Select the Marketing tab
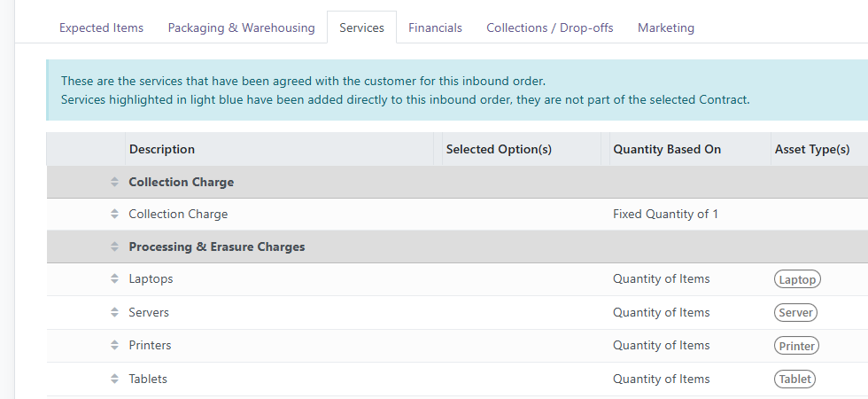 666,27
